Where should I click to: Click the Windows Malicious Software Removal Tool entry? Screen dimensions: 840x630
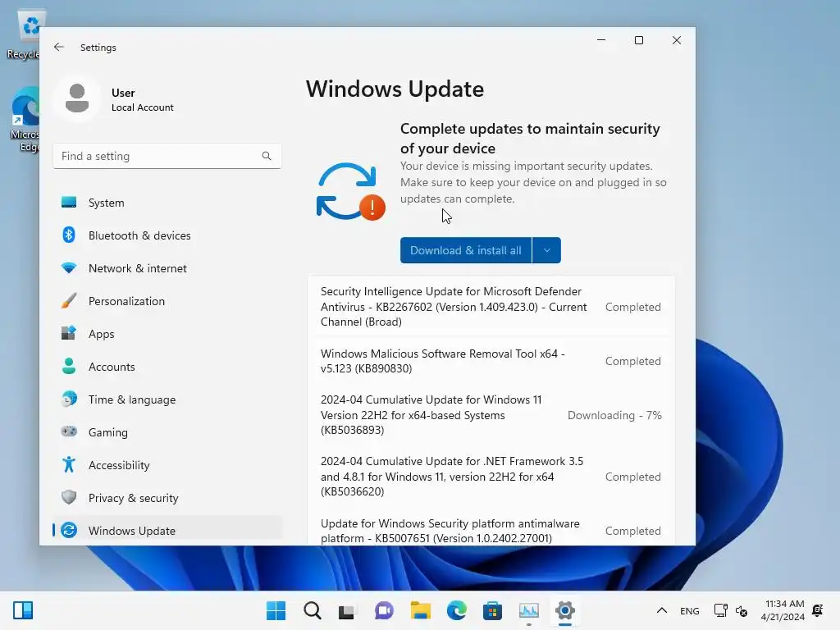(x=492, y=361)
